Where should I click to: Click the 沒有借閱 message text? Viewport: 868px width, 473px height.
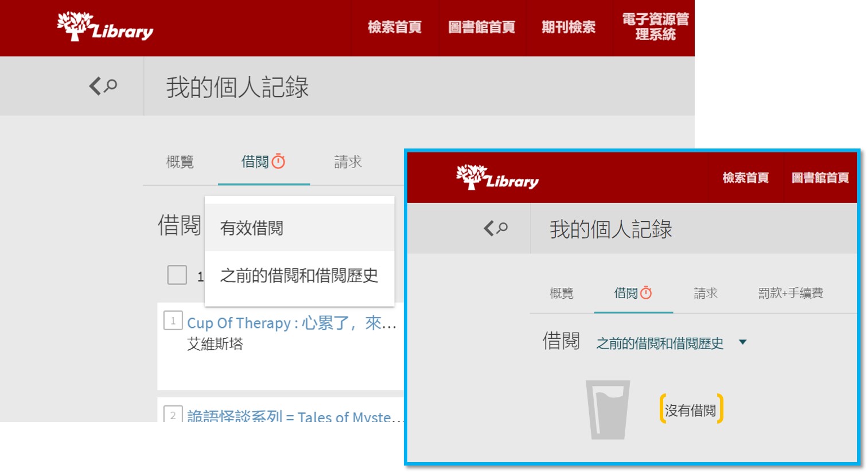pos(691,410)
